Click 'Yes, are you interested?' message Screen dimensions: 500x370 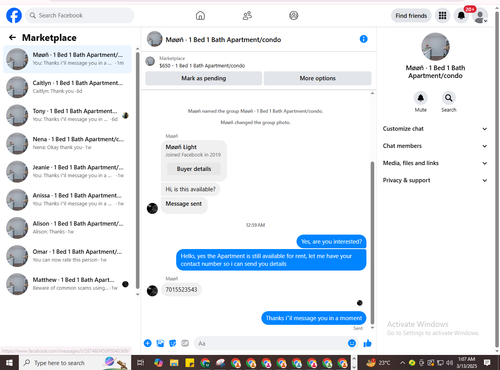(331, 242)
